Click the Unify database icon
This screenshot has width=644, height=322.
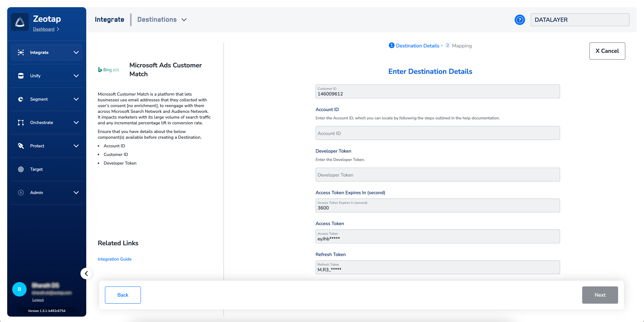click(21, 76)
